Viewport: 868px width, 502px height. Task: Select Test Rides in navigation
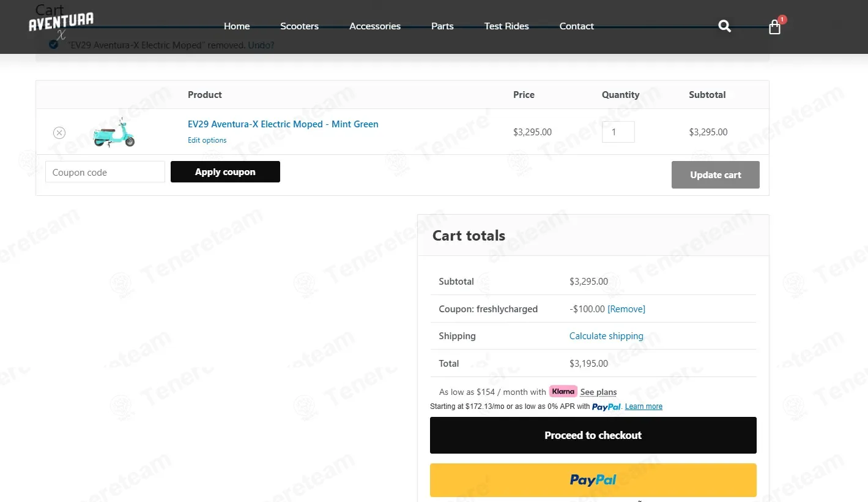pos(506,26)
